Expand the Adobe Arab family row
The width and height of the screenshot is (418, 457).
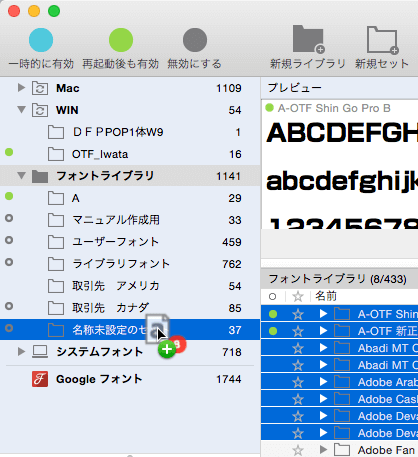point(323,382)
